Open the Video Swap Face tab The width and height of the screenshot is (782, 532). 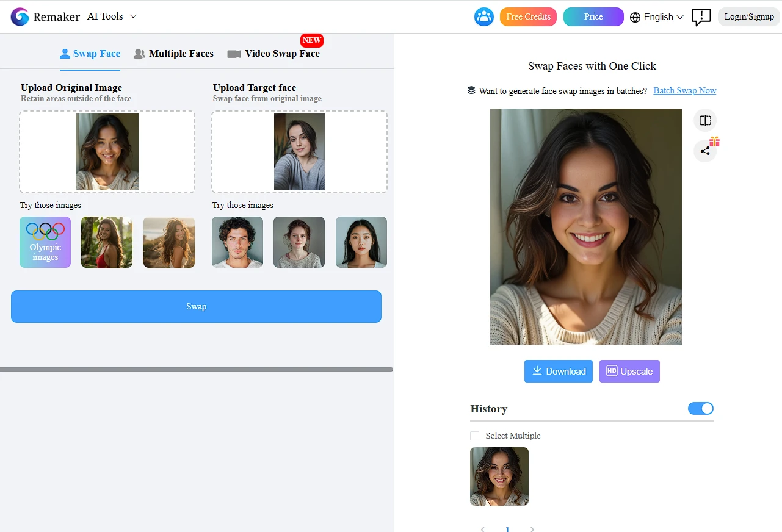pyautogui.click(x=274, y=54)
